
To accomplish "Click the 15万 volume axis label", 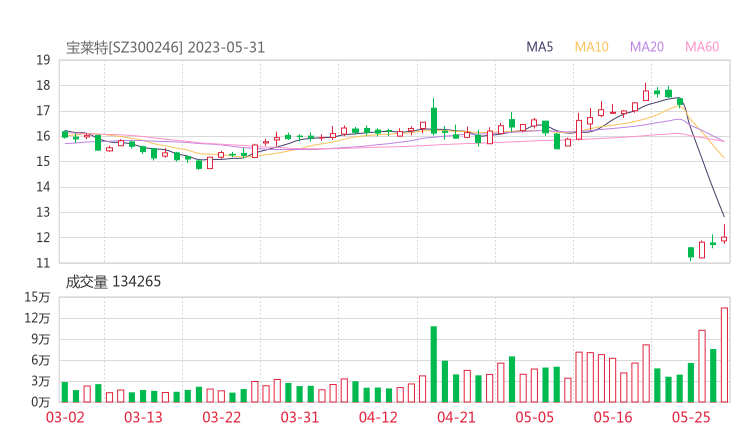I will tap(37, 297).
